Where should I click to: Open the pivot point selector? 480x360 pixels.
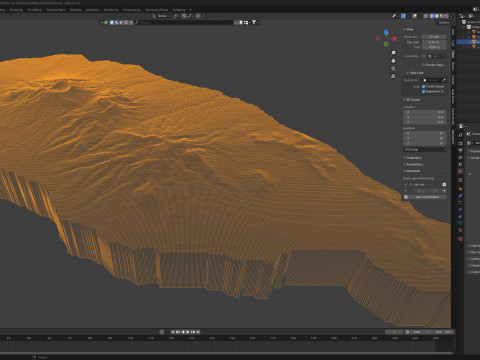tap(176, 16)
